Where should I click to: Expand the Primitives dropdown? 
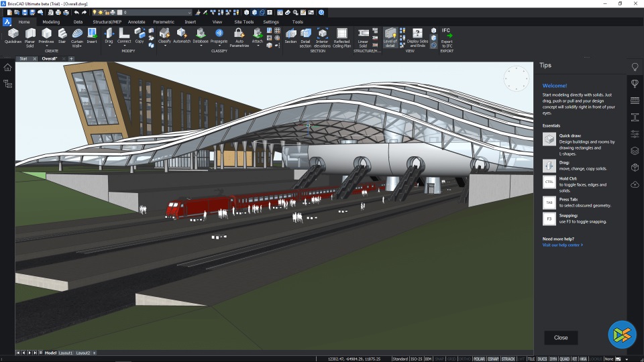coord(46,46)
